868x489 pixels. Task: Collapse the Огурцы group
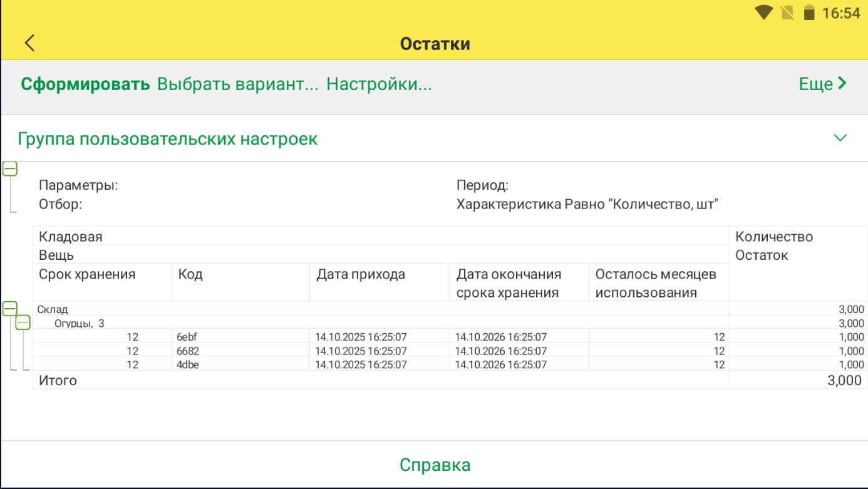24,322
